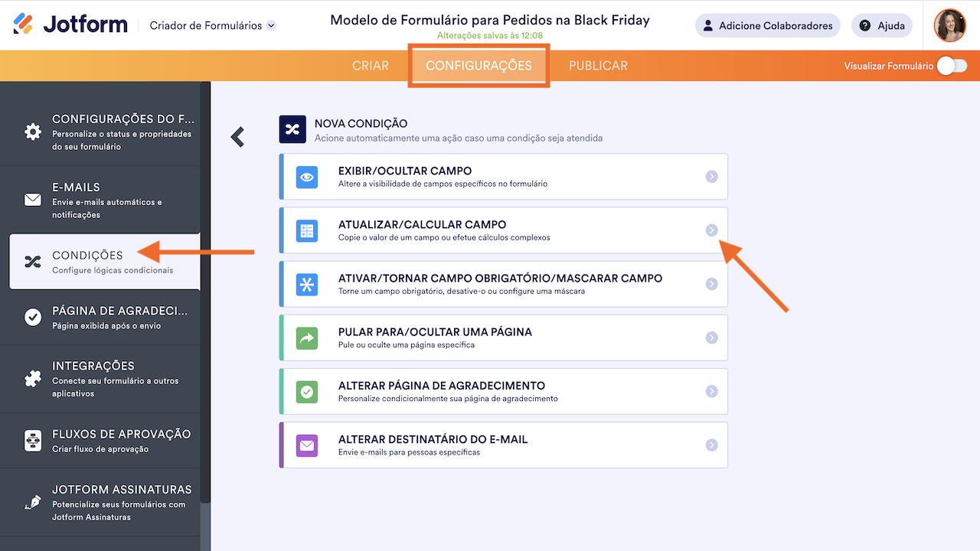Click the Fluxos de Aprovação icon
The image size is (980, 551).
pos(33,441)
